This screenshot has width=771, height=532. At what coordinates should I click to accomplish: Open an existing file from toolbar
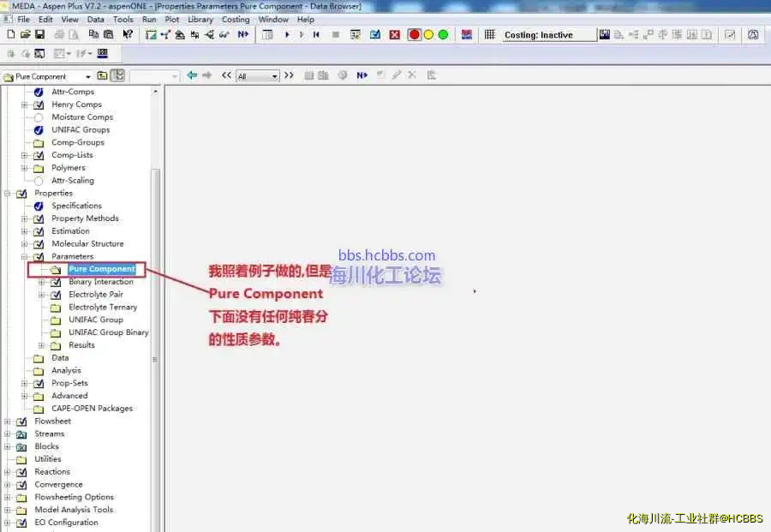25,34
